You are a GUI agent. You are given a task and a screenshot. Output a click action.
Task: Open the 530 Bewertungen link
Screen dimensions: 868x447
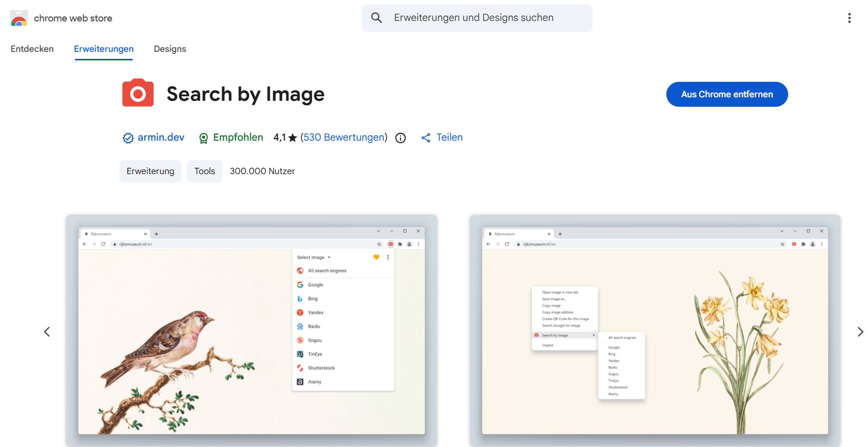[x=344, y=138]
